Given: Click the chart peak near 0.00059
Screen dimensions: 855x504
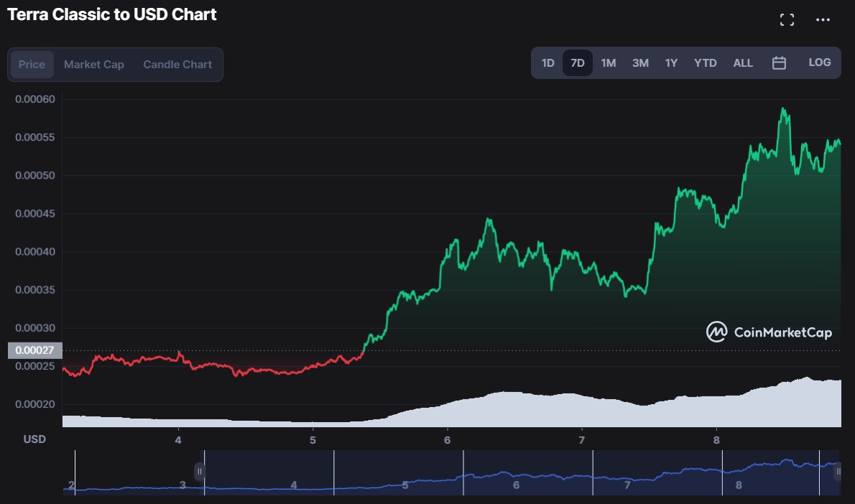Looking at the screenshot, I should [782, 110].
